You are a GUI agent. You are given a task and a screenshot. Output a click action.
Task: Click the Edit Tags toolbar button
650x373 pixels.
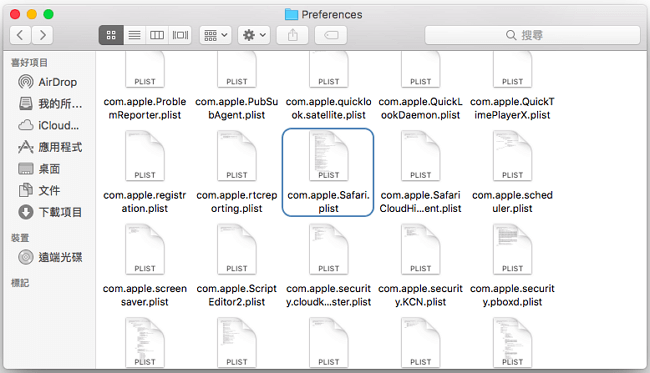331,35
